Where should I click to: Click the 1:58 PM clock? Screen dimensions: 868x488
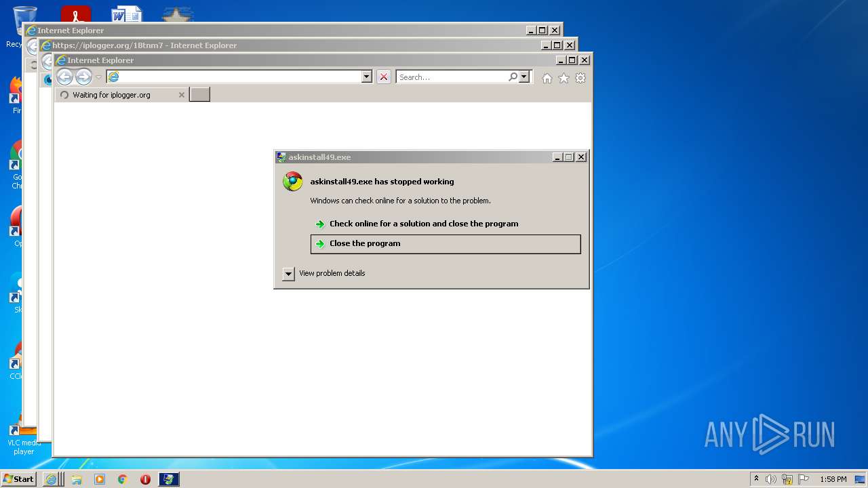click(x=833, y=479)
